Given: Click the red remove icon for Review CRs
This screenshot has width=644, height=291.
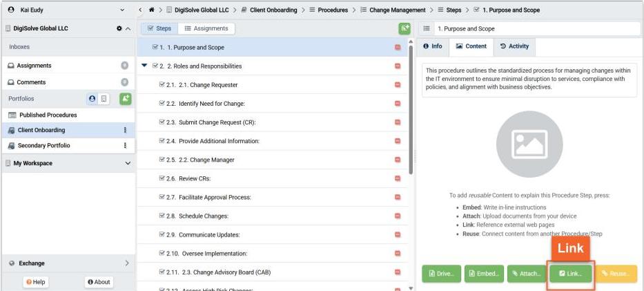Looking at the screenshot, I should point(398,178).
